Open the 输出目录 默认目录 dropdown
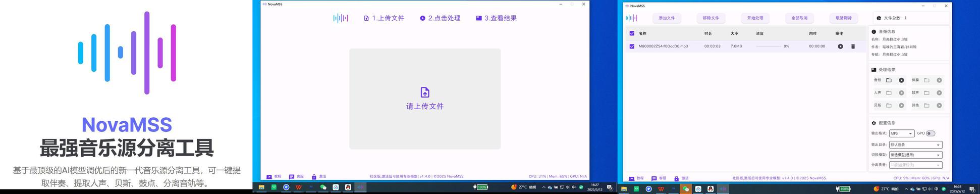The height and width of the screenshot is (194, 980). coord(915,145)
